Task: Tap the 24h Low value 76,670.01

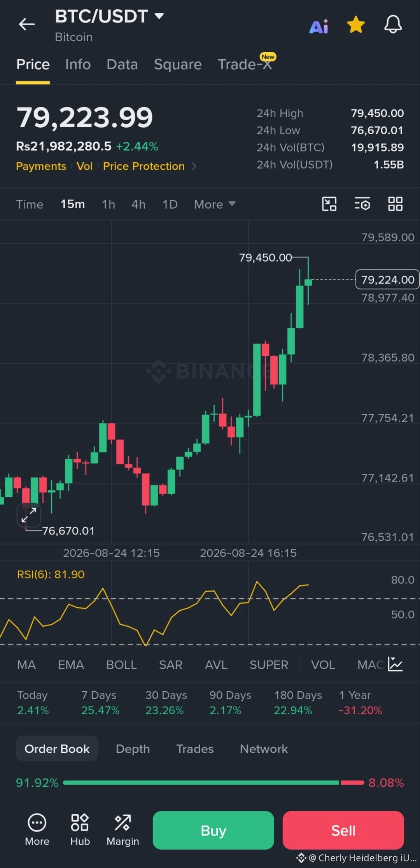Action: coord(377,130)
